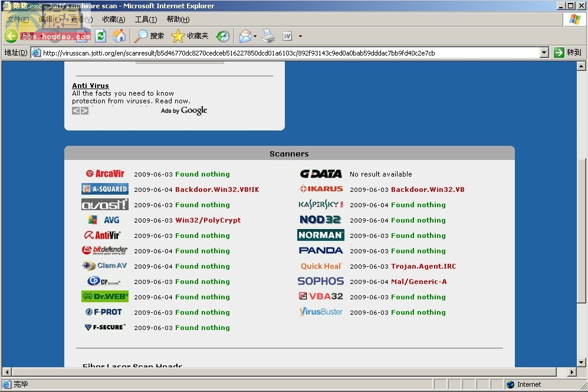Click the Dr.WEB scanner logo
Image resolution: width=588 pixels, height=392 pixels.
(105, 296)
